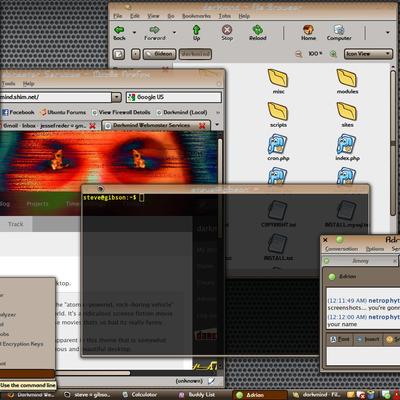This screenshot has width=400, height=400.
Task: Switch to Buddy List in taskbar
Action: pos(197,395)
